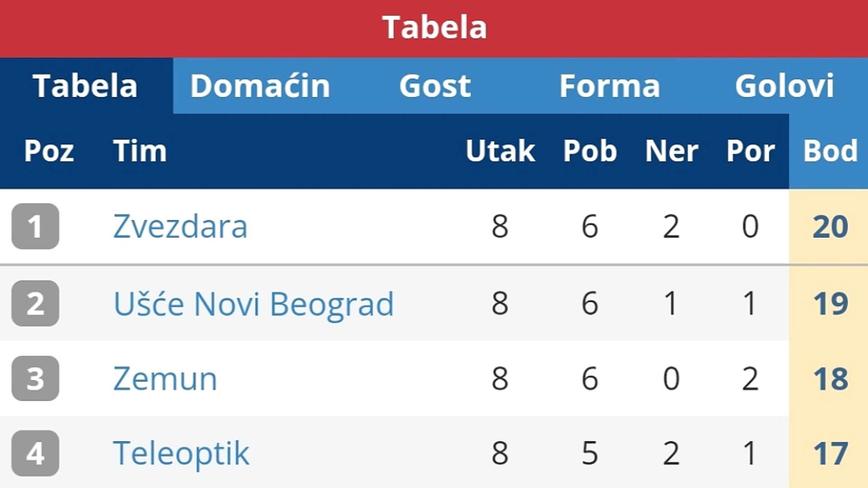The image size is (868, 488).
Task: Select the Gost tab
Action: [435, 86]
